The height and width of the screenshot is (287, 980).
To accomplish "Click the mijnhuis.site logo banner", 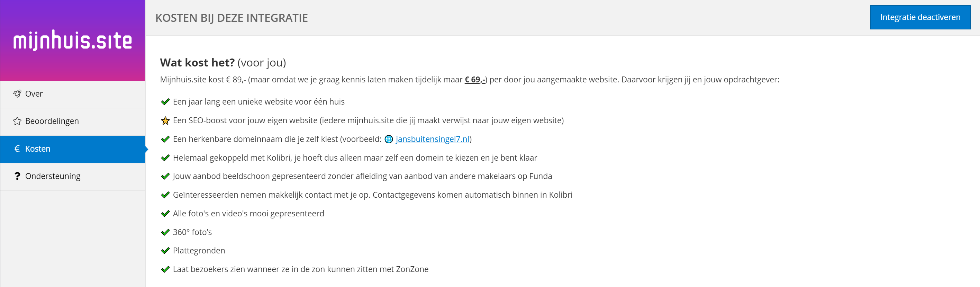I will pos(73,41).
